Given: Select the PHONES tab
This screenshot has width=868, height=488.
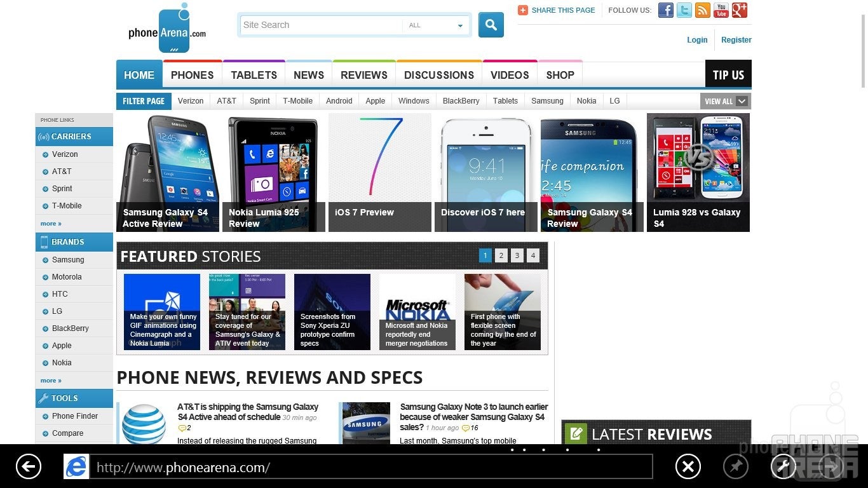Looking at the screenshot, I should click(x=193, y=75).
